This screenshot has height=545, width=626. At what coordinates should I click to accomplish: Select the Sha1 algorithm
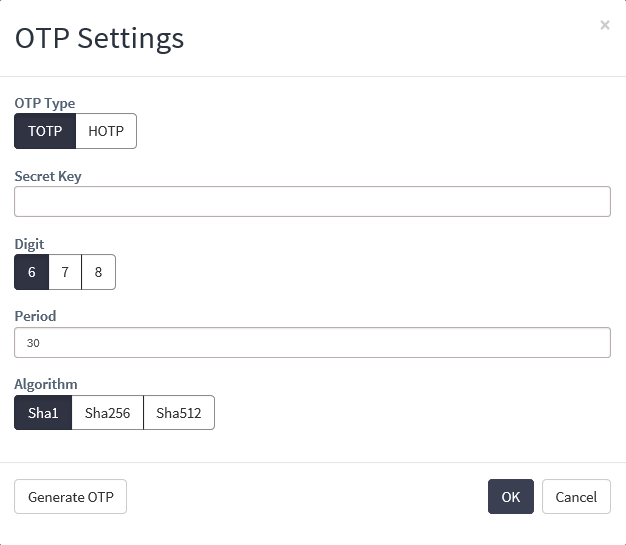click(x=43, y=413)
